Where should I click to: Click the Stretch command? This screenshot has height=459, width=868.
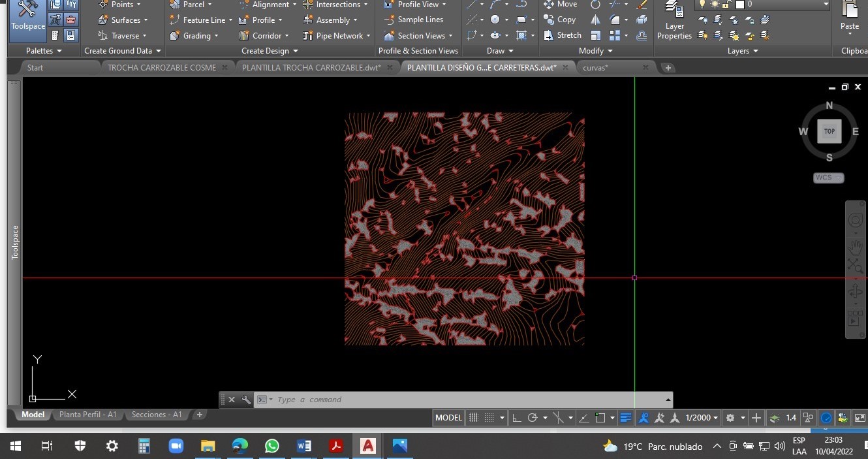point(563,35)
